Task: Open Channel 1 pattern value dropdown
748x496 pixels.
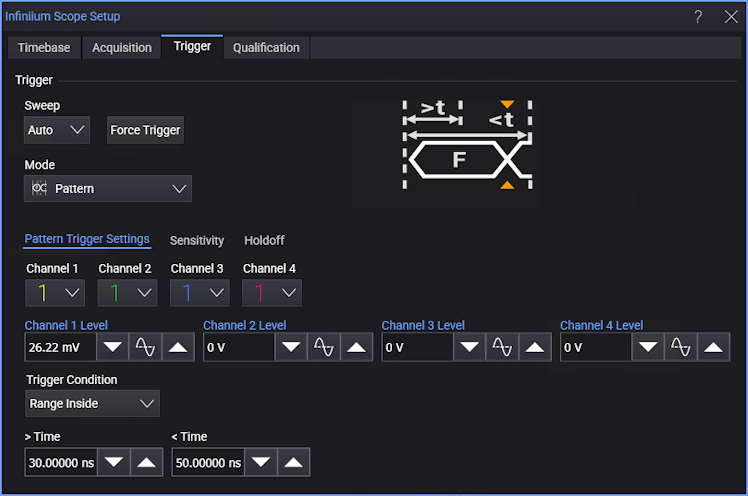Action: (x=55, y=293)
